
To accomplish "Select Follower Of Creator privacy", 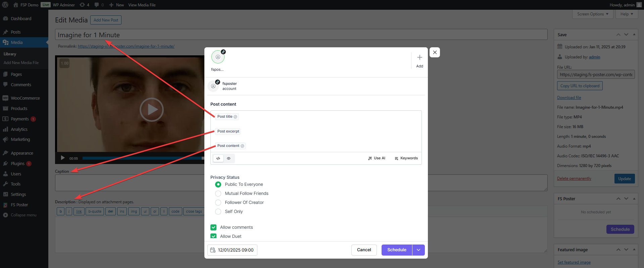I will coord(218,203).
